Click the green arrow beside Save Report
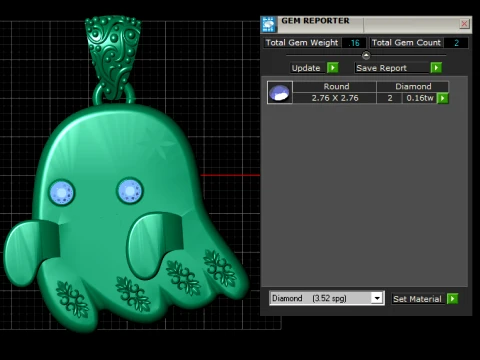The height and width of the screenshot is (360, 480). [436, 68]
